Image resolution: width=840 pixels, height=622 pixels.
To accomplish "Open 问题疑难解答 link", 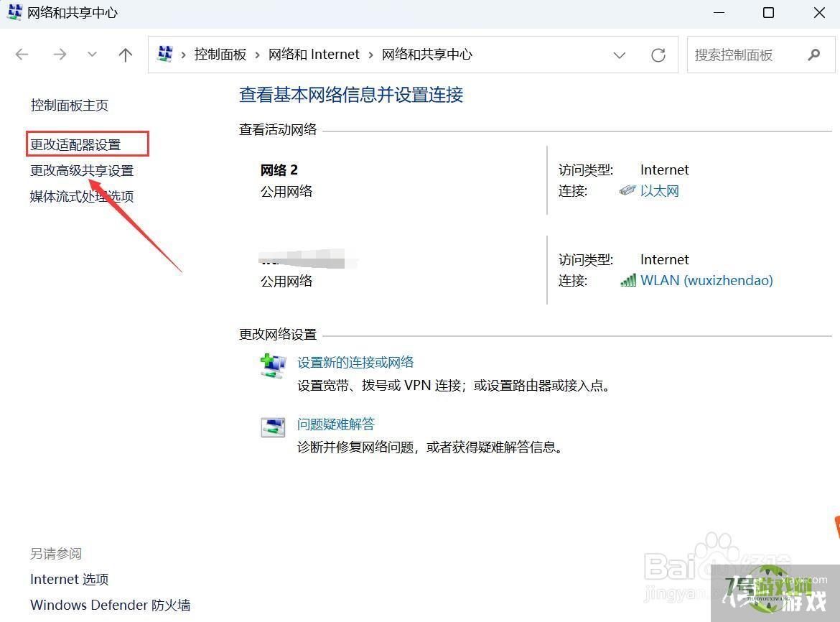I will [336, 424].
